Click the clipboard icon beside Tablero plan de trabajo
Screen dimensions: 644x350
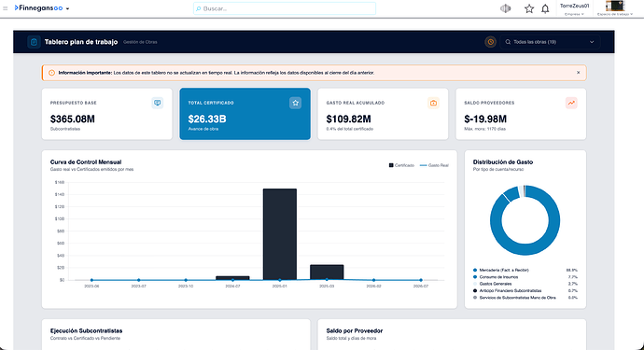[x=35, y=42]
